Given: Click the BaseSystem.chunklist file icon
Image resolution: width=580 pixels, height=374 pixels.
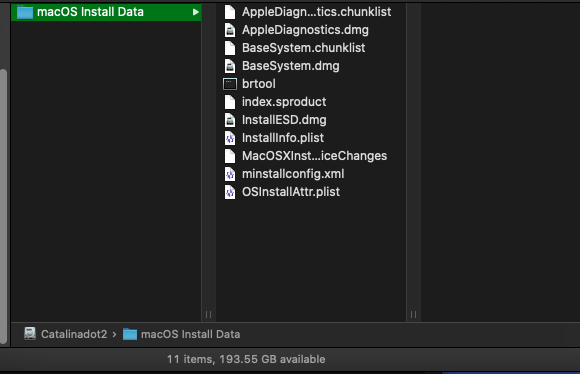Looking at the screenshot, I should click(230, 48).
